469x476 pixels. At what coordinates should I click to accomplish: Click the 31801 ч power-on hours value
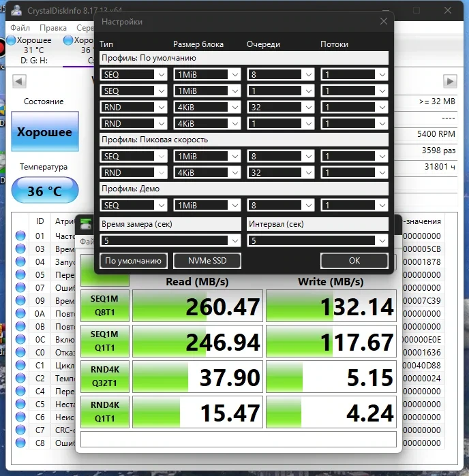click(440, 167)
